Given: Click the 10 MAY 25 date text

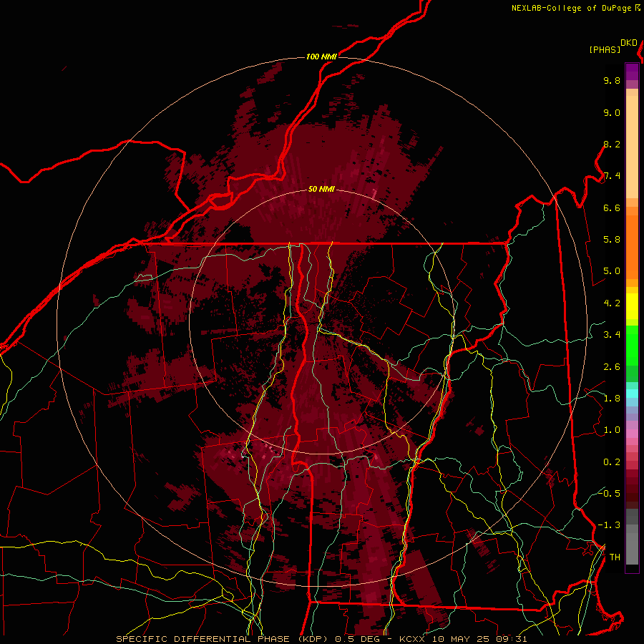Looking at the screenshot, I should click(461, 639).
